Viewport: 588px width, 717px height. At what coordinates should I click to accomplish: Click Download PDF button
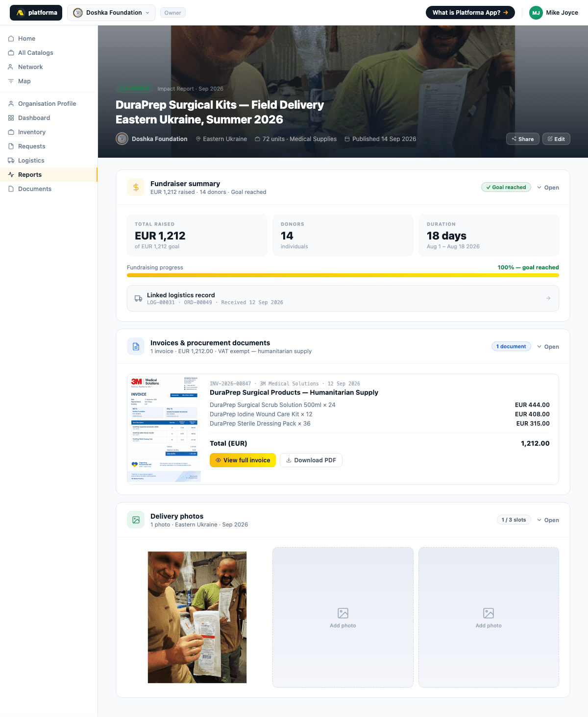point(311,460)
